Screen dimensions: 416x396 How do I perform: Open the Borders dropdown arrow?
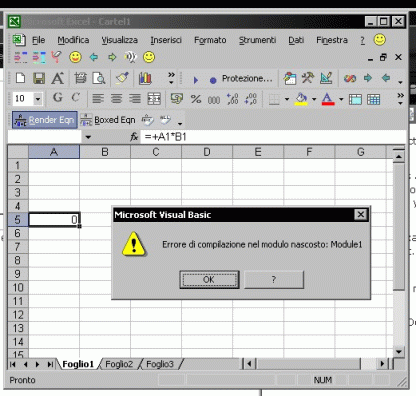click(x=287, y=99)
